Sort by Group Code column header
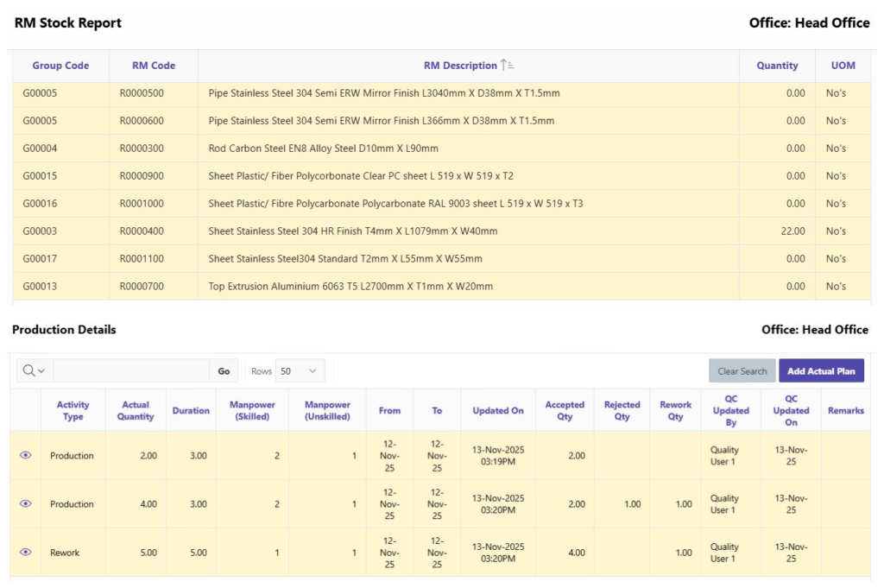This screenshot has height=588, width=884. (x=60, y=66)
